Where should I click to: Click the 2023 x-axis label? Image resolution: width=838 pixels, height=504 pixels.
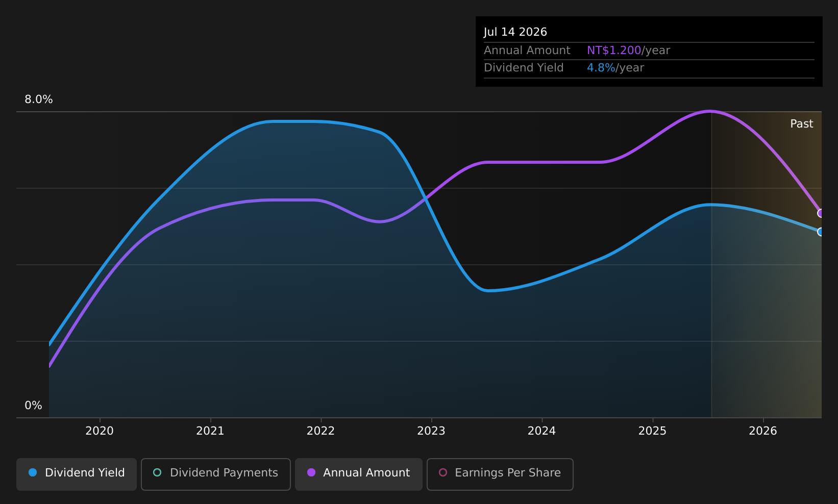coord(431,431)
